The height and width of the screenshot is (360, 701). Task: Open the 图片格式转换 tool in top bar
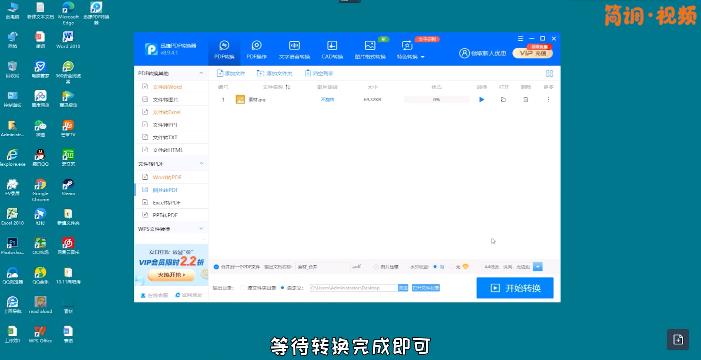370,50
